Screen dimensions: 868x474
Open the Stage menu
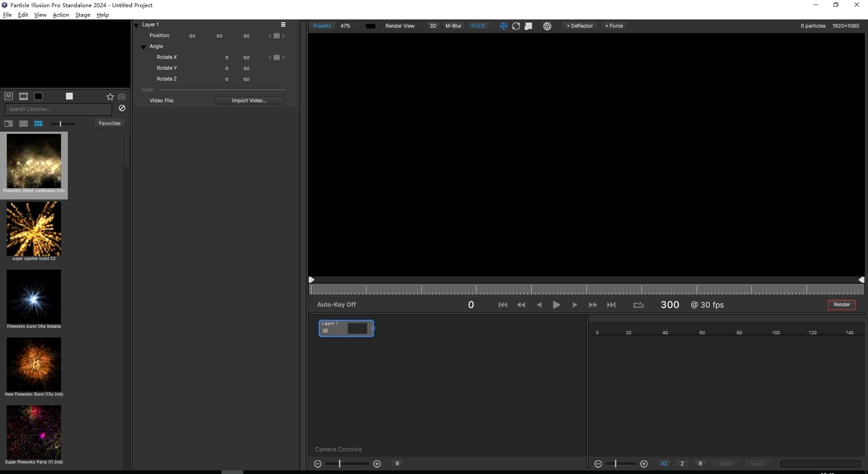point(82,14)
